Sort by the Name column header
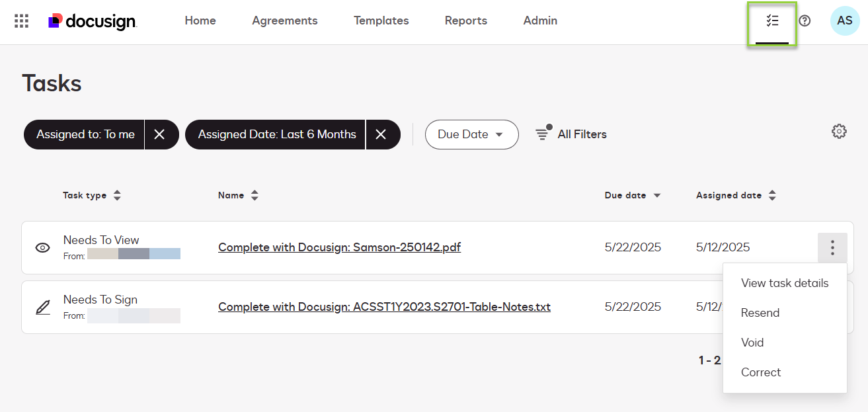This screenshot has width=868, height=412. (238, 196)
